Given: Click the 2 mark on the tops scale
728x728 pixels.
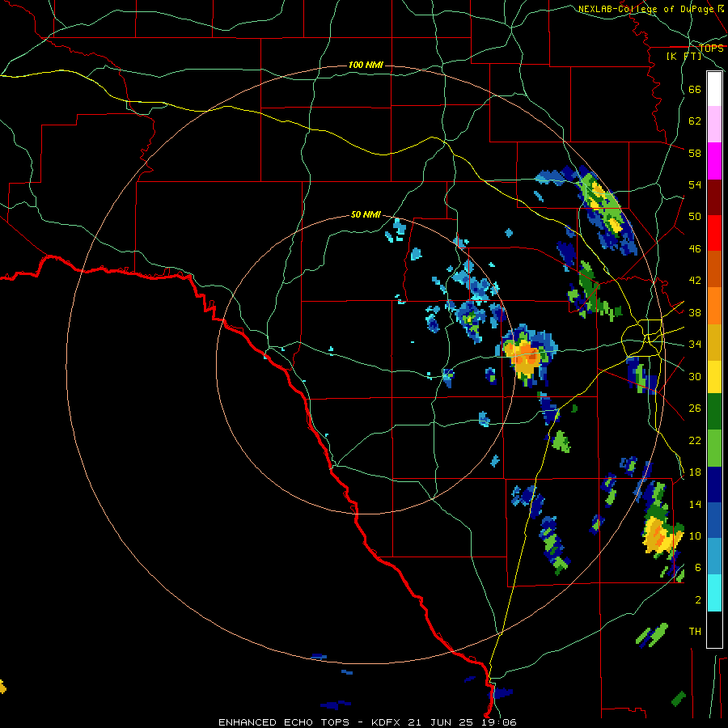Looking at the screenshot, I should (698, 600).
